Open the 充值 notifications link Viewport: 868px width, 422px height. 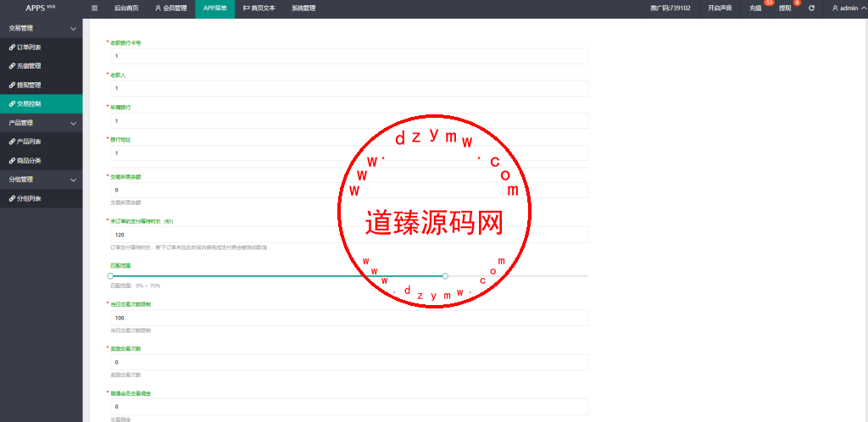coord(755,8)
